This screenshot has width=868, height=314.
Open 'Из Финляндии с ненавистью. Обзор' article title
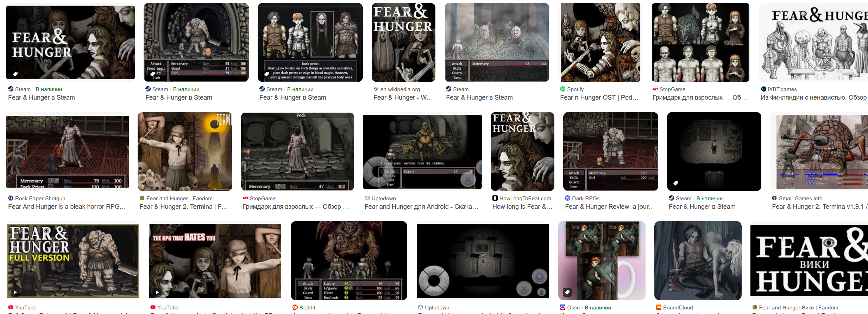(x=814, y=98)
